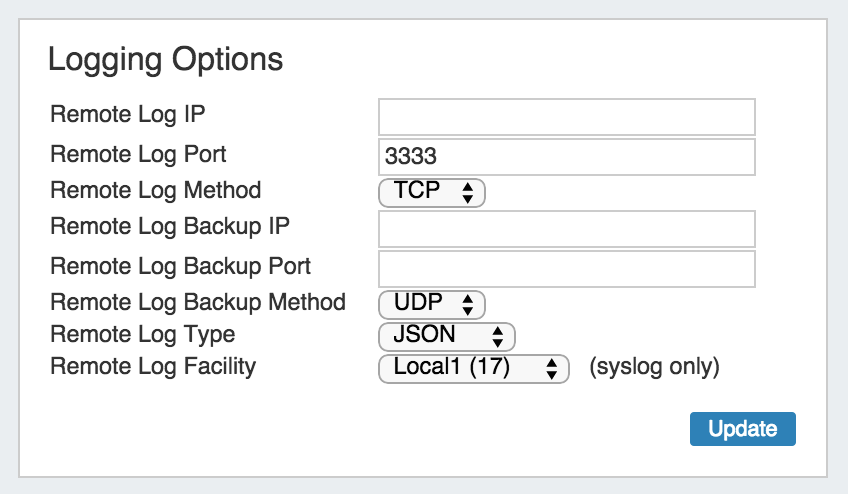The image size is (848, 494).
Task: Click the Remote Log Port field containing 3333
Action: coord(566,157)
